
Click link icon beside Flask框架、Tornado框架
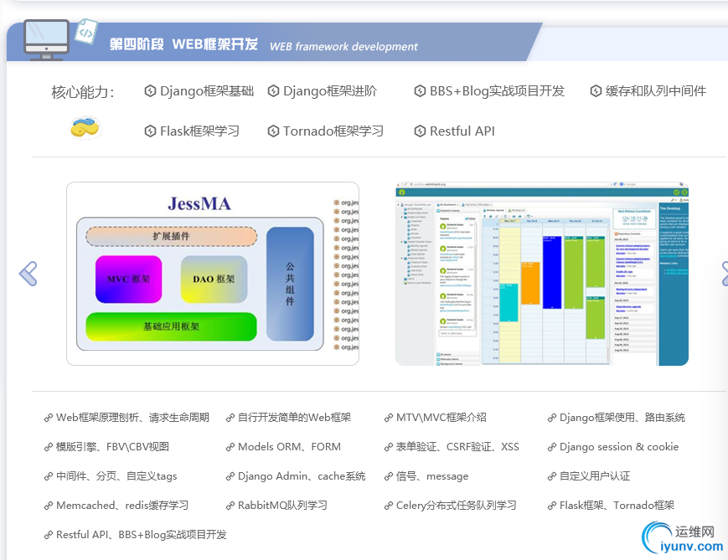pyautogui.click(x=551, y=506)
